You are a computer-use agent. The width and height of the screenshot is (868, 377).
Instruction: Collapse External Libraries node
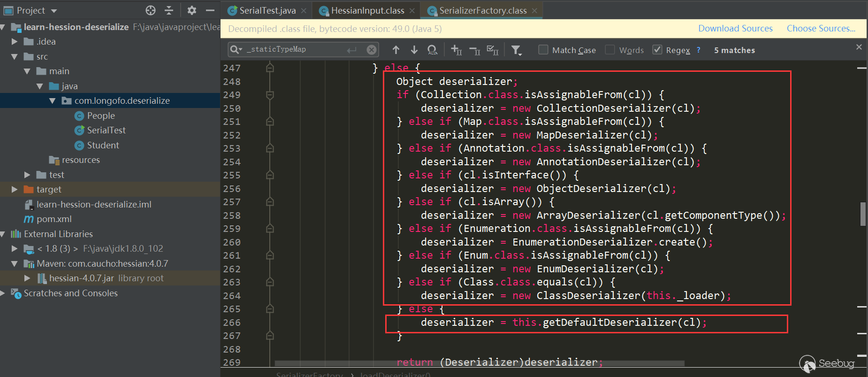[3, 234]
